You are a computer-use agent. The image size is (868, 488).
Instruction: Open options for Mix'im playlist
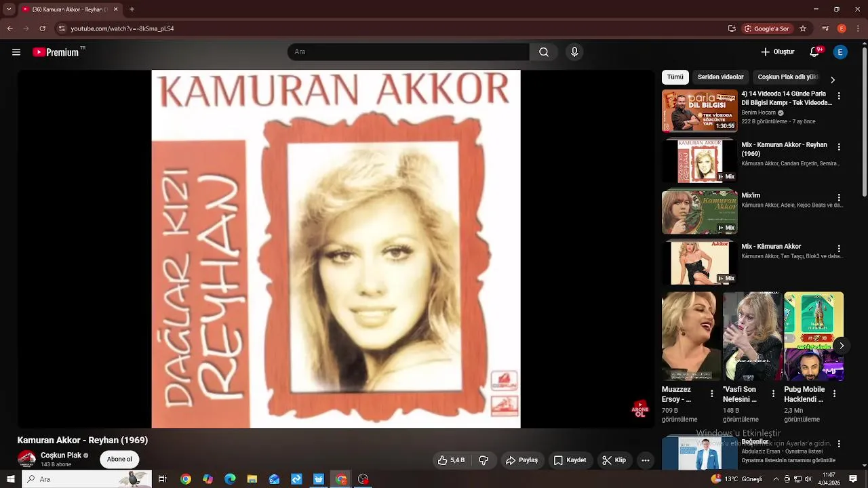(x=839, y=198)
